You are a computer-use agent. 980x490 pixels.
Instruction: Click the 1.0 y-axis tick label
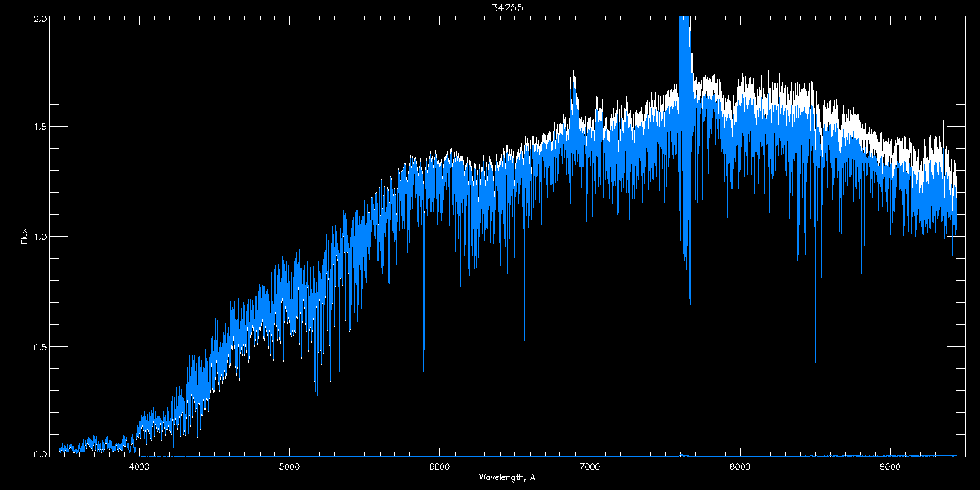pos(39,237)
